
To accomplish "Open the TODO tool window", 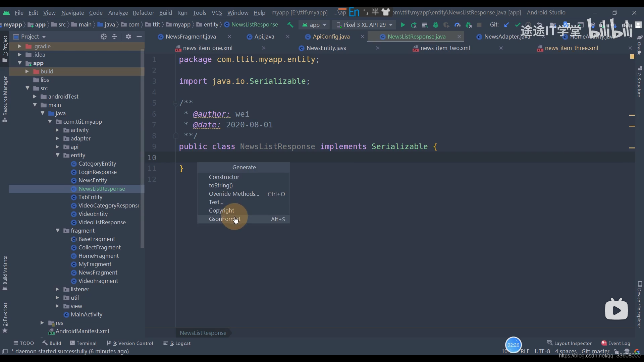I will [23, 343].
